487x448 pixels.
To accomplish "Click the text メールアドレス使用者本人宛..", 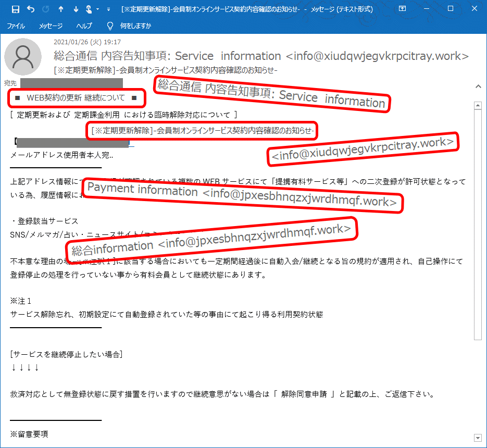I will pyautogui.click(x=61, y=155).
